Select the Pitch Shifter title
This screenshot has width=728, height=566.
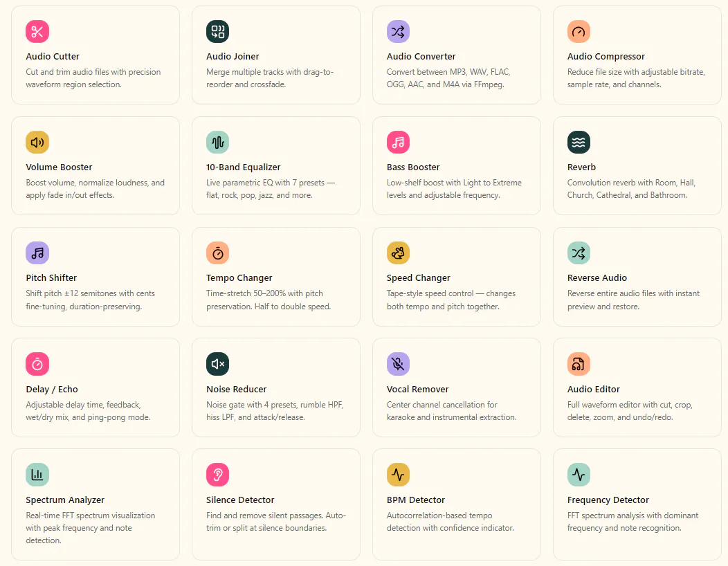[x=51, y=277]
